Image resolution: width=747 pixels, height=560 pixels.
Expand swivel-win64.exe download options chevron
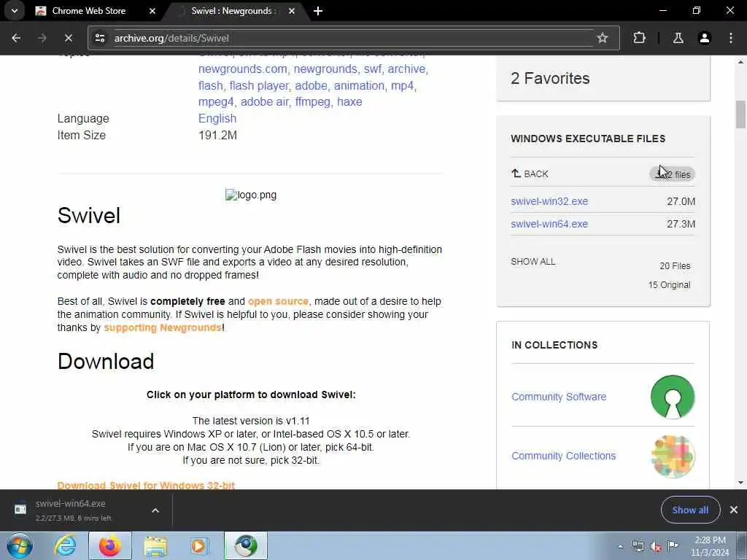pyautogui.click(x=155, y=510)
